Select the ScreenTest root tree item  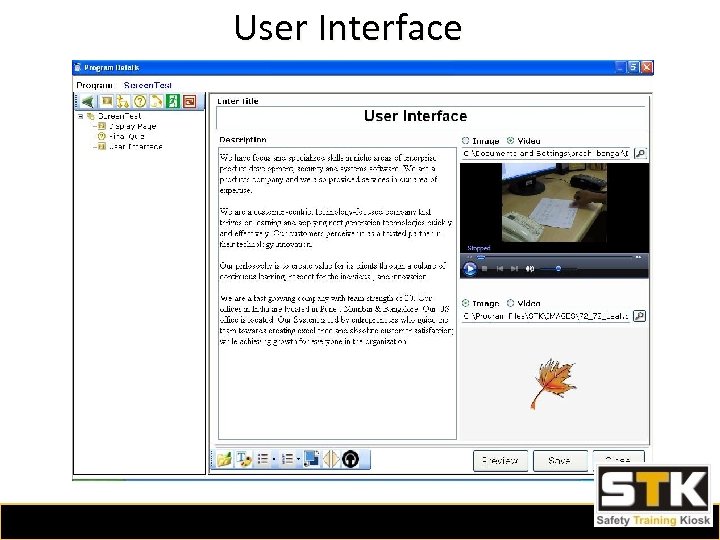pos(119,116)
